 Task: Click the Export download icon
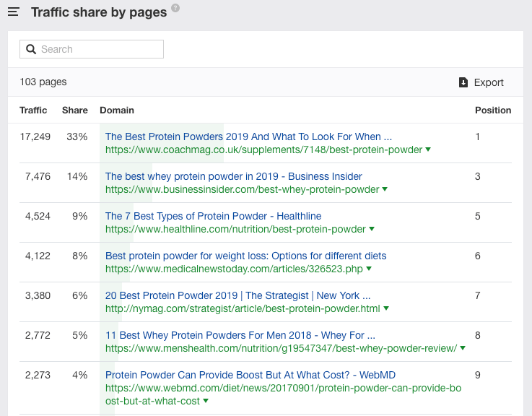[463, 82]
